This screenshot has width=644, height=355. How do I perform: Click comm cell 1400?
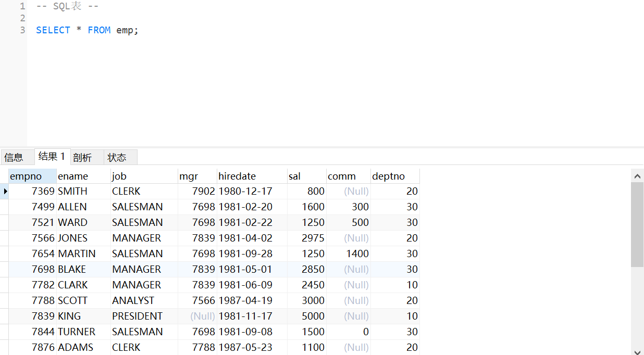click(349, 253)
